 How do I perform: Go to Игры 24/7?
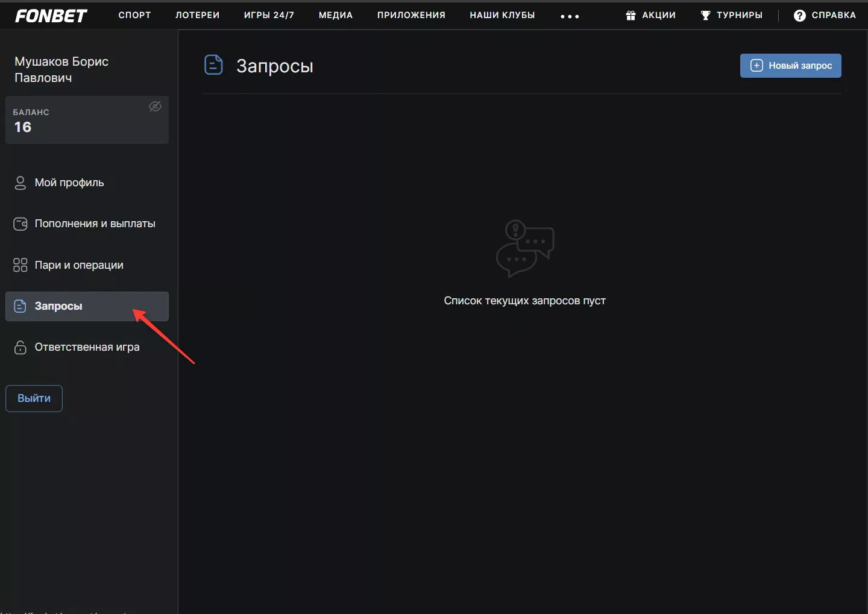click(269, 15)
